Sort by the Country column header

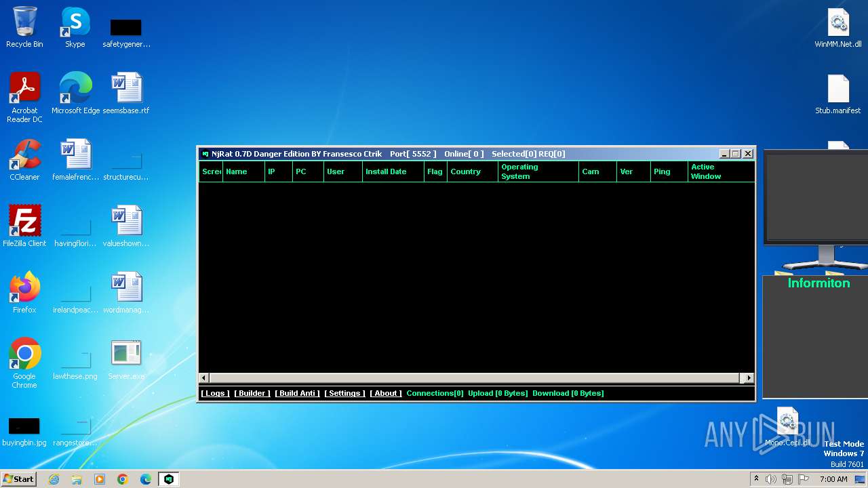473,171
